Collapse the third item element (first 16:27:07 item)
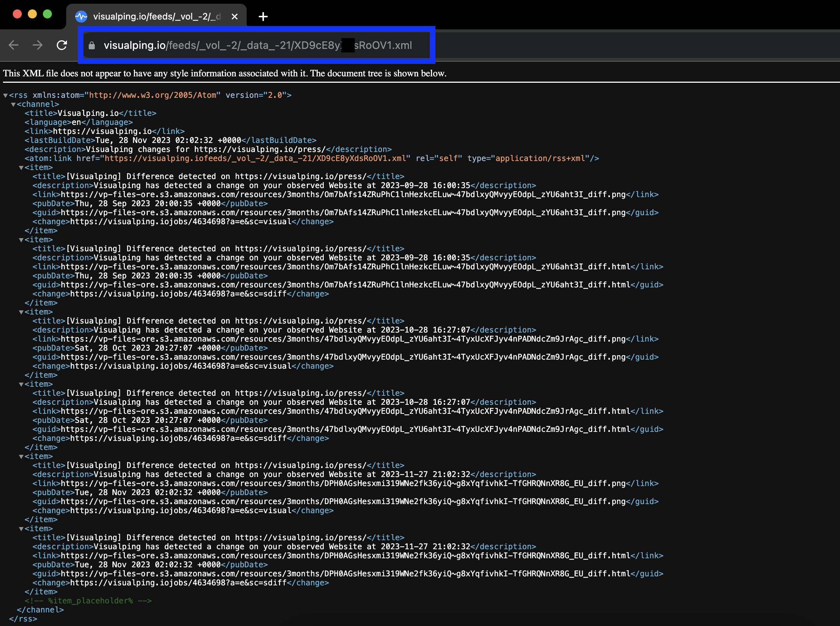 pos(21,312)
